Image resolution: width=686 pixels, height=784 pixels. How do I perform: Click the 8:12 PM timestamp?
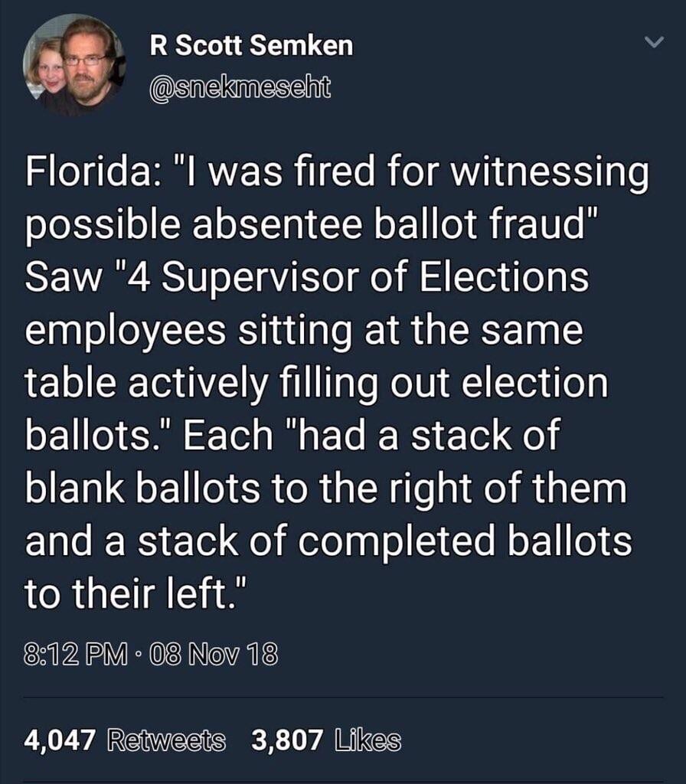tap(71, 656)
